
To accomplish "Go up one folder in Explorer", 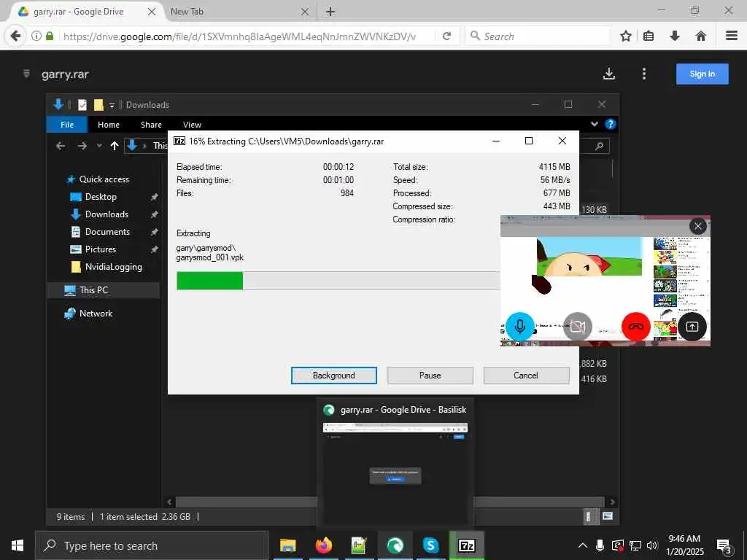I will point(115,146).
